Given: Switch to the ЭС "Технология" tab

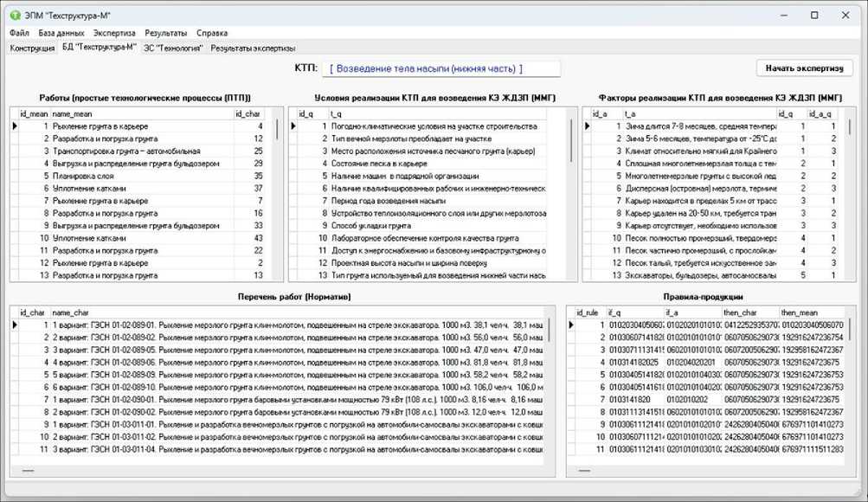Looking at the screenshot, I should pyautogui.click(x=173, y=48).
